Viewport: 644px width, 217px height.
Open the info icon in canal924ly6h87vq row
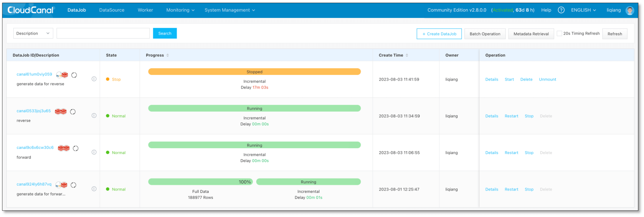(x=94, y=189)
